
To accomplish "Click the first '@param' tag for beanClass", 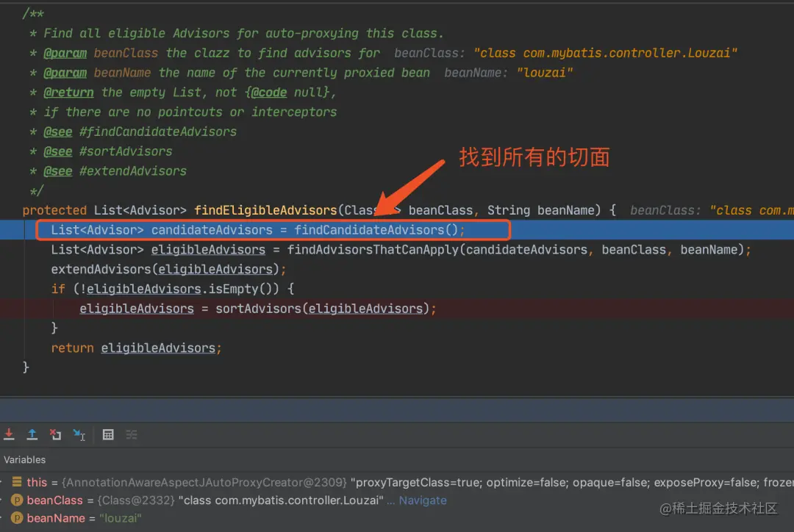I will 65,53.
